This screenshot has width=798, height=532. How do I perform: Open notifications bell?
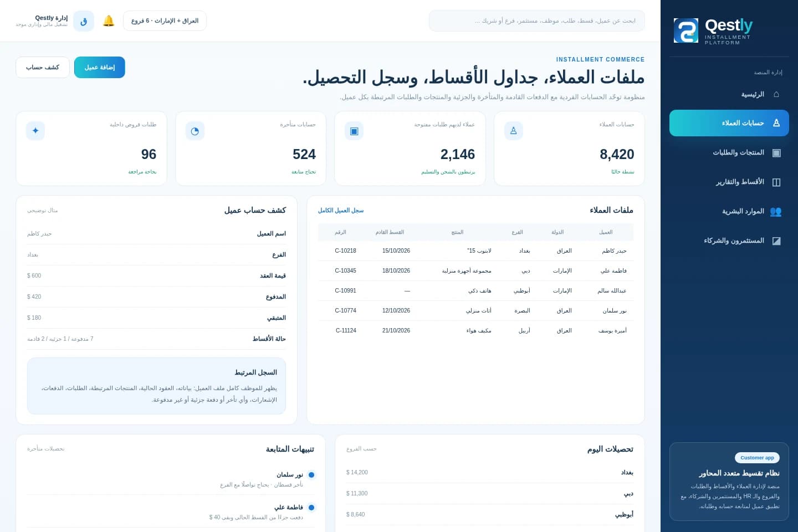click(x=109, y=21)
